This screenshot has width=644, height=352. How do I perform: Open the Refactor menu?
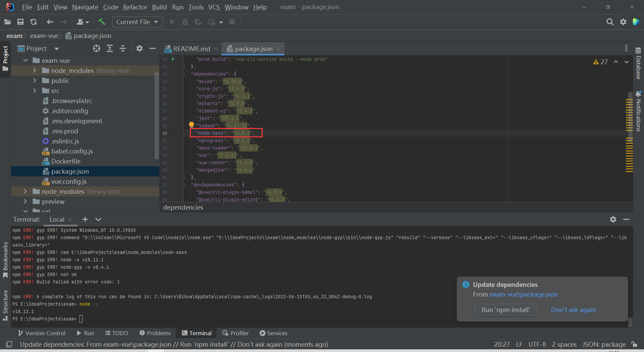(x=135, y=7)
